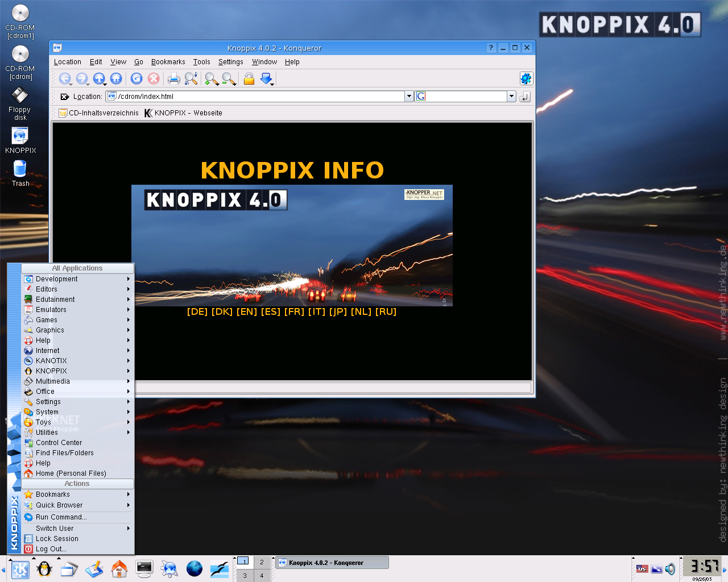Screen dimensions: 728x582
Task: Choose Find Files/Folders in the K menu
Action: point(77,453)
